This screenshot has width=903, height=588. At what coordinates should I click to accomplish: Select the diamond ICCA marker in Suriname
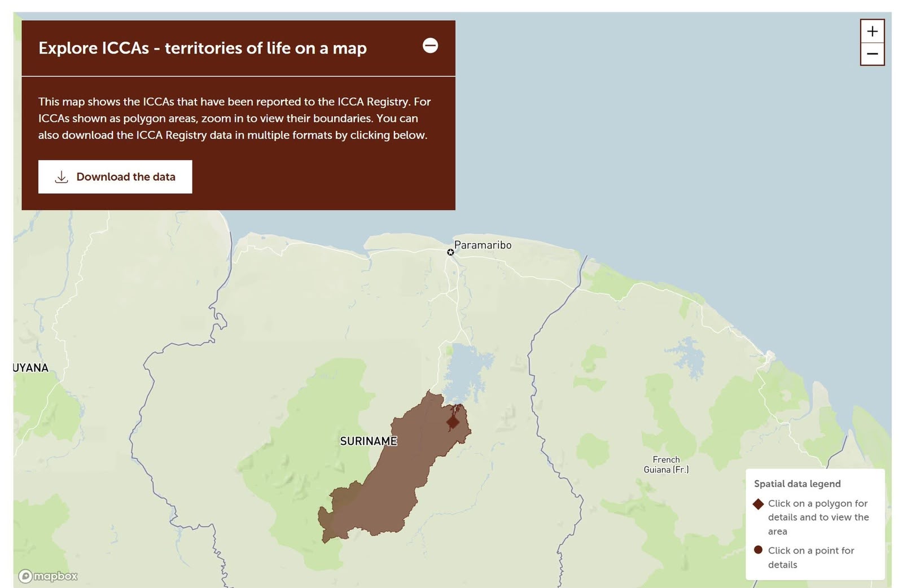pos(453,422)
